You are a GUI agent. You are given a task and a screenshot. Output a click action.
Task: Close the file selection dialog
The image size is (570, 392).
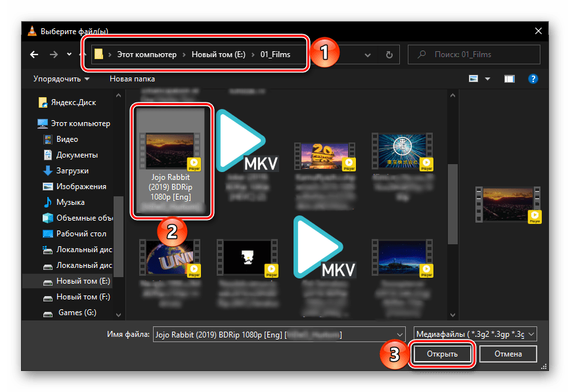tap(538, 32)
